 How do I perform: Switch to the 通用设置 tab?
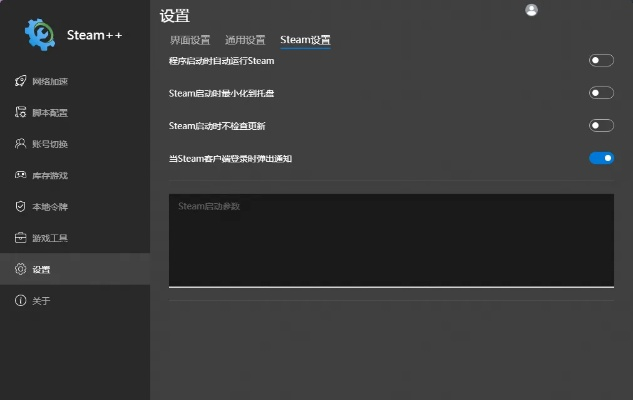pos(245,40)
